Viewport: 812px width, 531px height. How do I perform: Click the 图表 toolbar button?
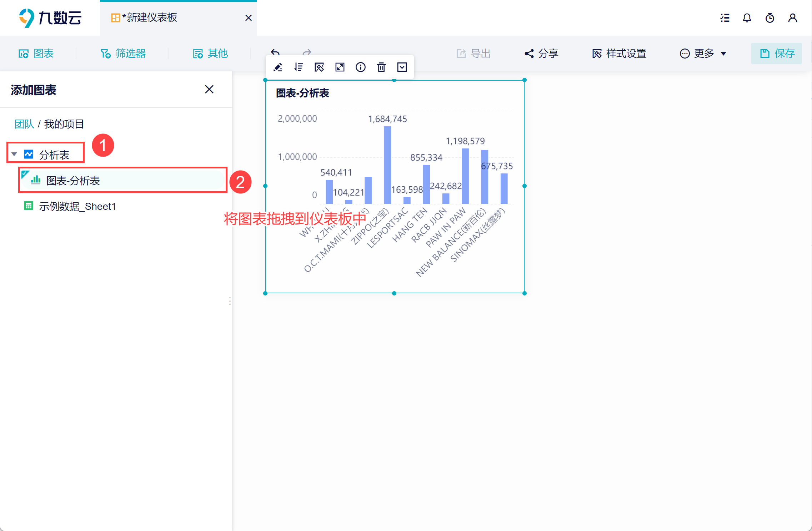coord(36,54)
